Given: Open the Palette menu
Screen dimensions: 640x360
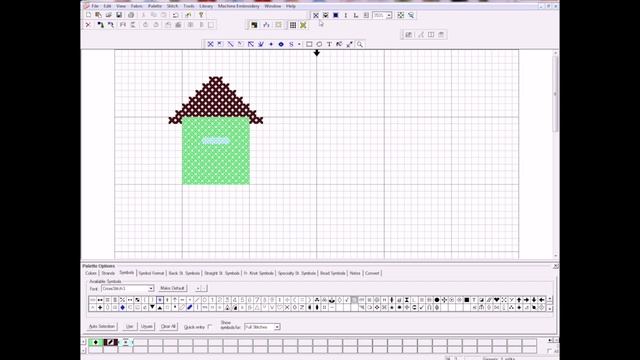Looking at the screenshot, I should (155, 6).
